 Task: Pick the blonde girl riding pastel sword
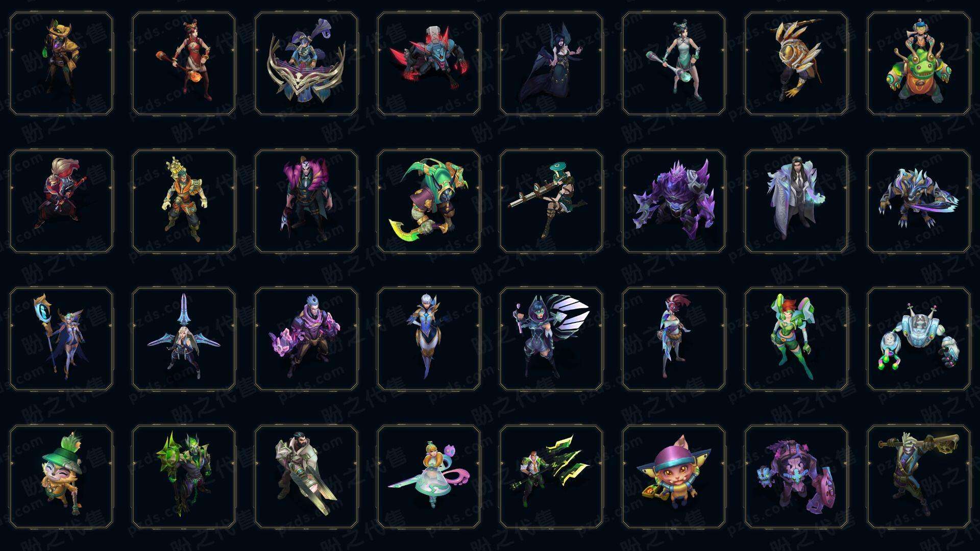(x=429, y=477)
